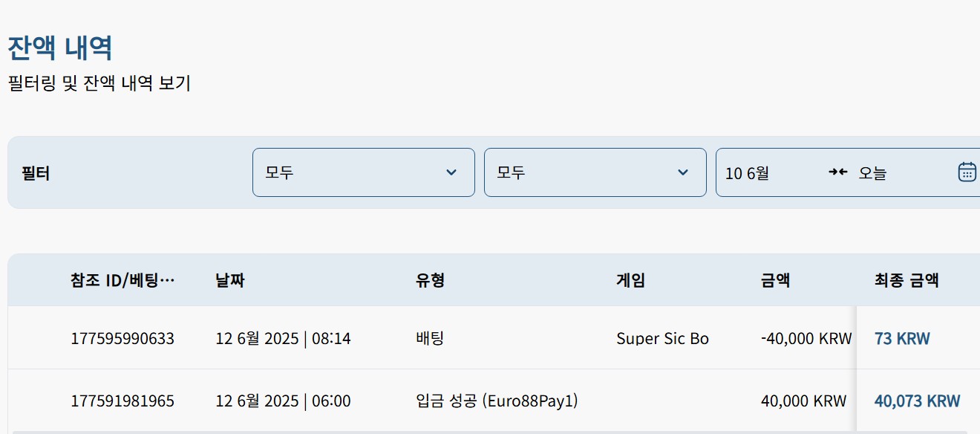Click the 잔액 내역 page heading
This screenshot has height=434, width=980.
tap(60, 48)
